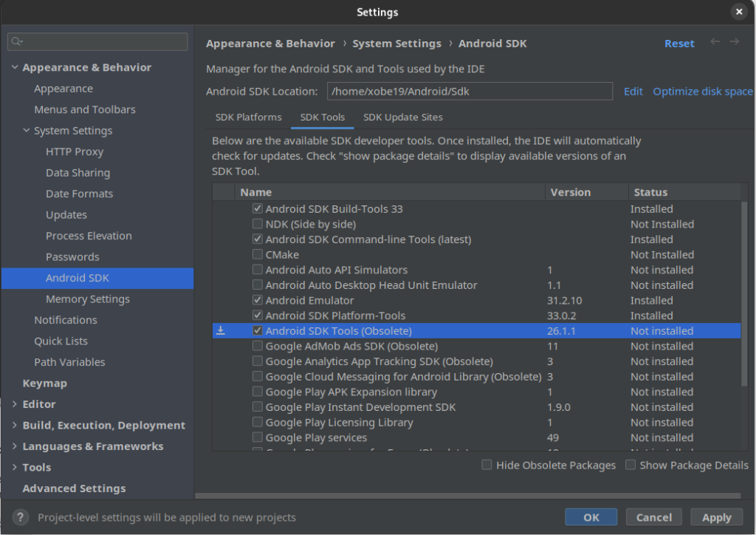This screenshot has width=756, height=535.
Task: Expand Build, Execution, Deployment section
Action: [15, 425]
